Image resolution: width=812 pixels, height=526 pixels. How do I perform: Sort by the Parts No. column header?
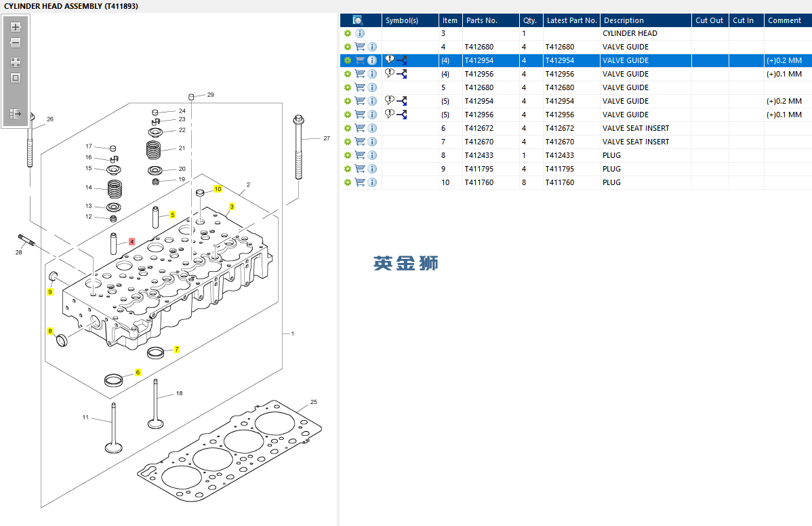click(481, 20)
